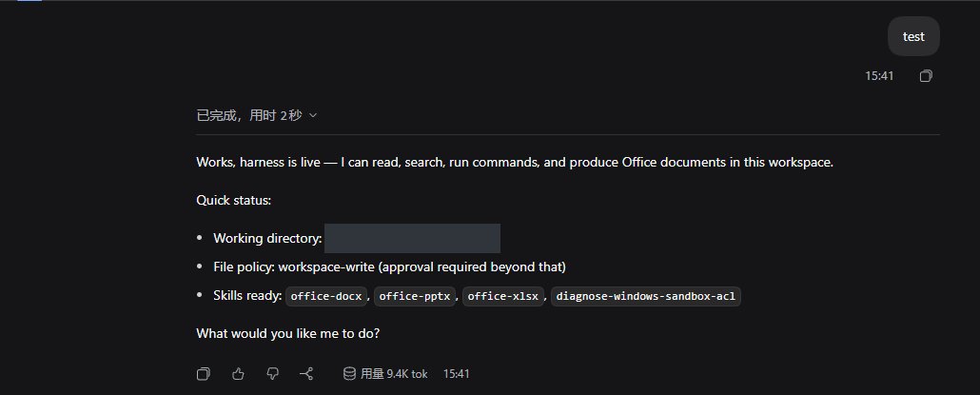Select the "test" message bubble
Viewport: 980px width, 395px height.
click(913, 36)
